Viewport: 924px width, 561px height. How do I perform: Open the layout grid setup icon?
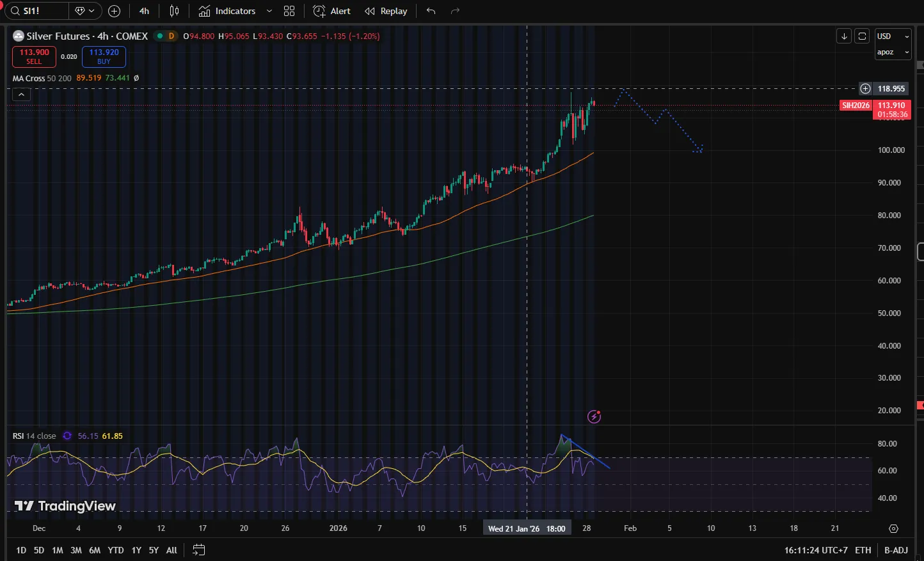coord(289,11)
